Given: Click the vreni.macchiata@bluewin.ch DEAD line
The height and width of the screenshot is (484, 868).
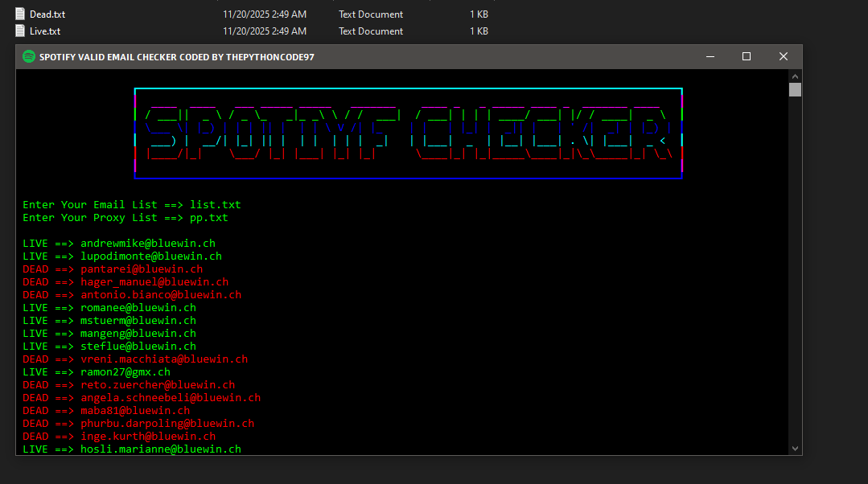Looking at the screenshot, I should pyautogui.click(x=136, y=359).
